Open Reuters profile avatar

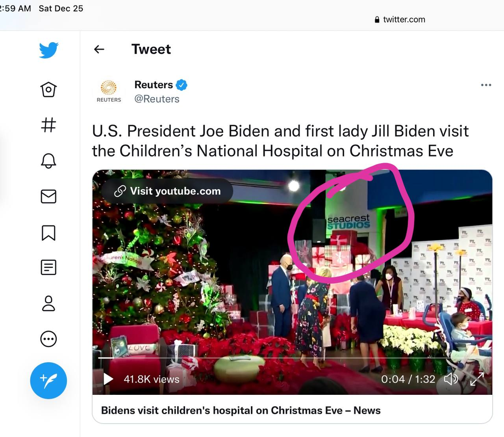pyautogui.click(x=109, y=91)
